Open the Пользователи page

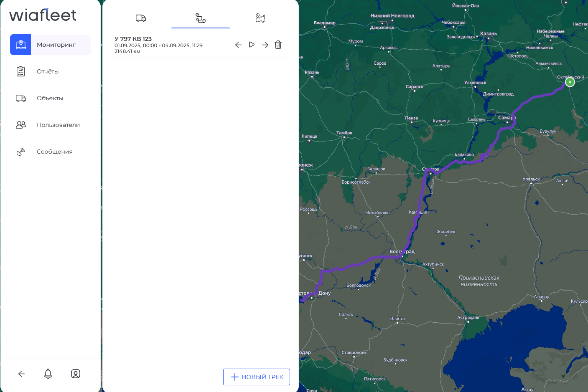coord(58,125)
